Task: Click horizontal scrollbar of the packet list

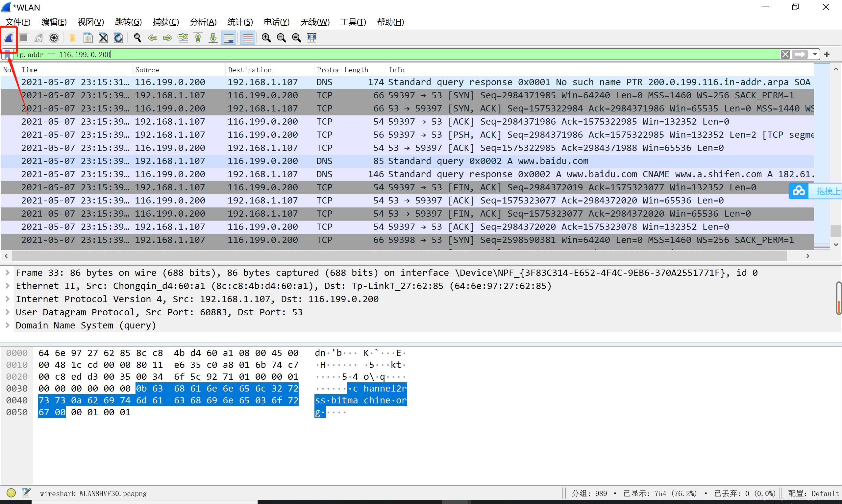Action: point(399,256)
